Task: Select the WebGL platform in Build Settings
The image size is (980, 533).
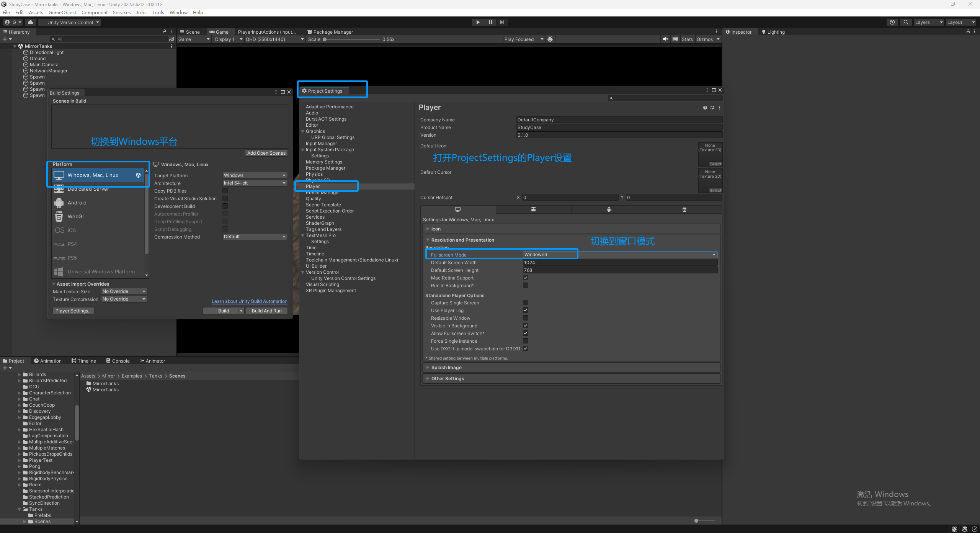Action: (76, 216)
